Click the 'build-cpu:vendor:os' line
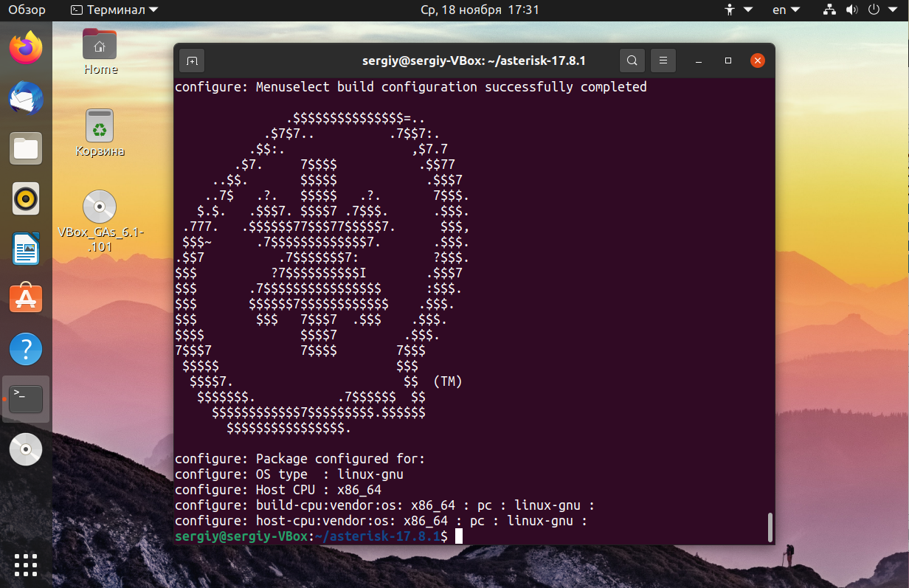 click(x=385, y=505)
